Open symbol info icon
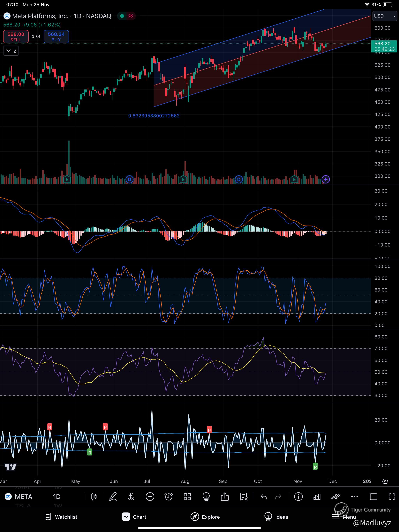 click(x=298, y=496)
